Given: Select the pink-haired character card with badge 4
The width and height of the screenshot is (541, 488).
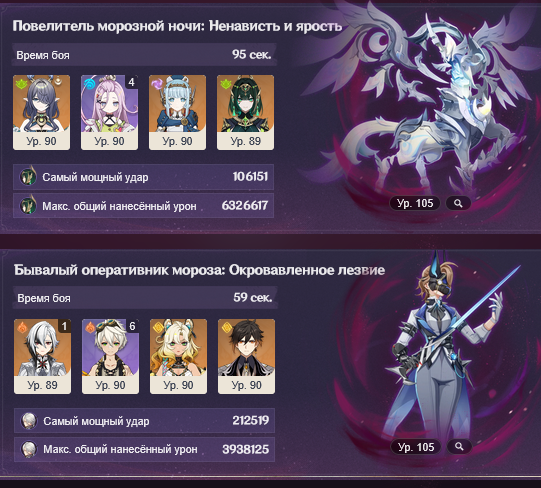Looking at the screenshot, I should point(109,113).
